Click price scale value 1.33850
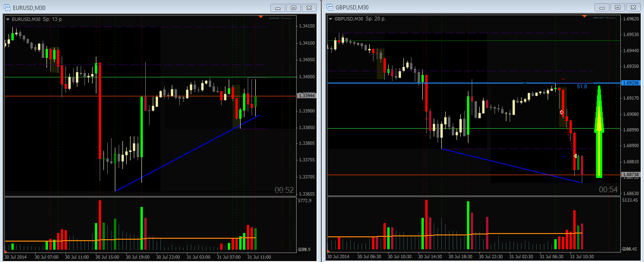Viewport: 644px width, 262px height. click(306, 128)
